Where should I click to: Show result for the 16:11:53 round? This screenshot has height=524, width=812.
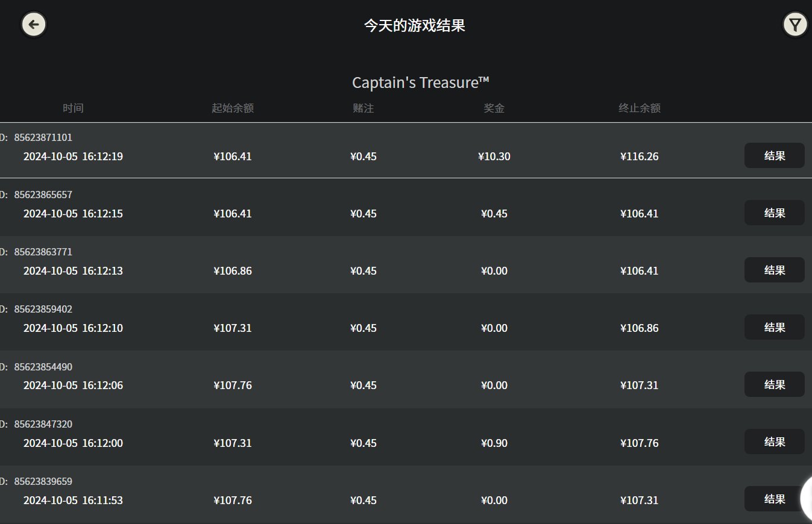[774, 499]
